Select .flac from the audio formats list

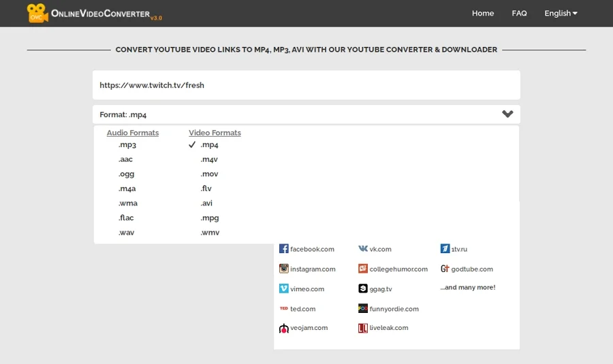126,218
